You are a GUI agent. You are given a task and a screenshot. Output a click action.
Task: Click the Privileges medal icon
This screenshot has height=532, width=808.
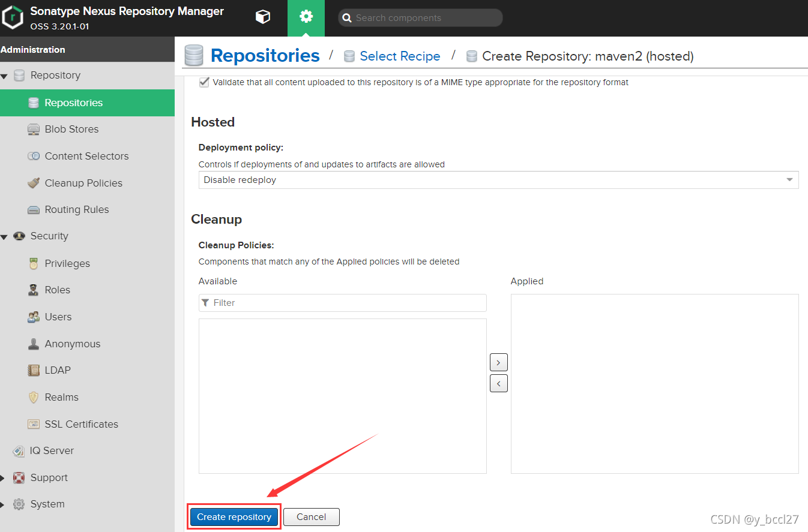click(34, 263)
